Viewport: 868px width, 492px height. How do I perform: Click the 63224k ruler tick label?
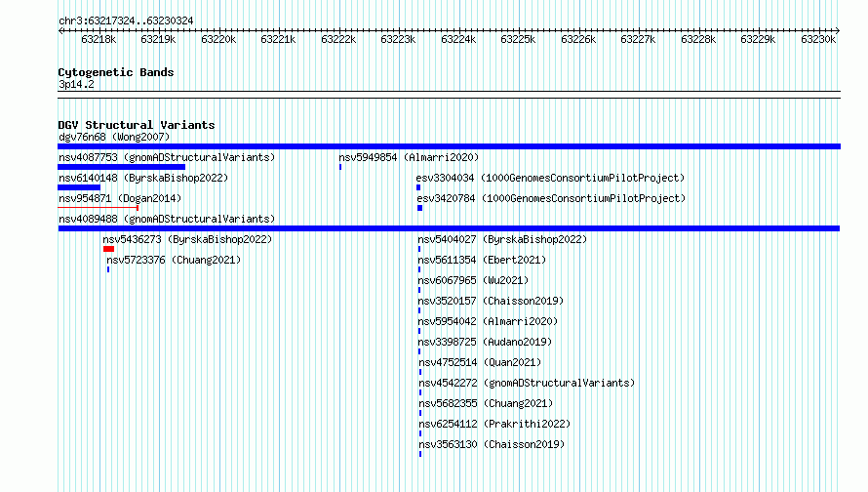coord(458,39)
